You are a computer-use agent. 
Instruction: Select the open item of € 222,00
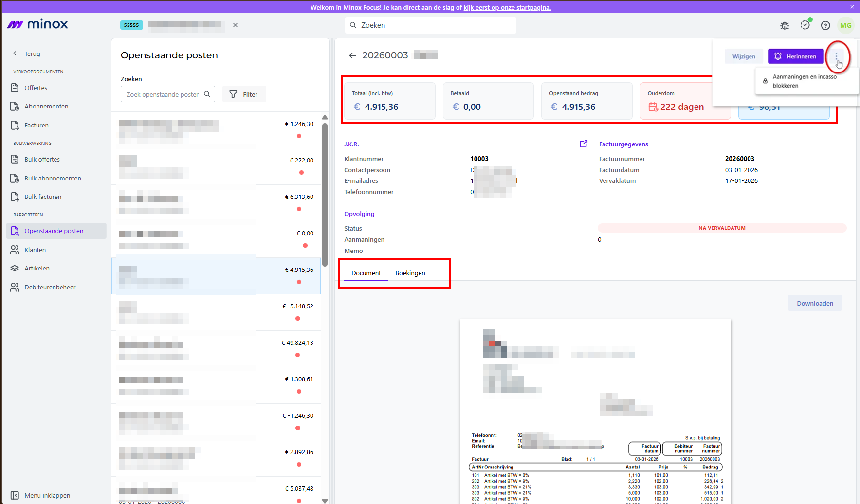[x=216, y=166]
